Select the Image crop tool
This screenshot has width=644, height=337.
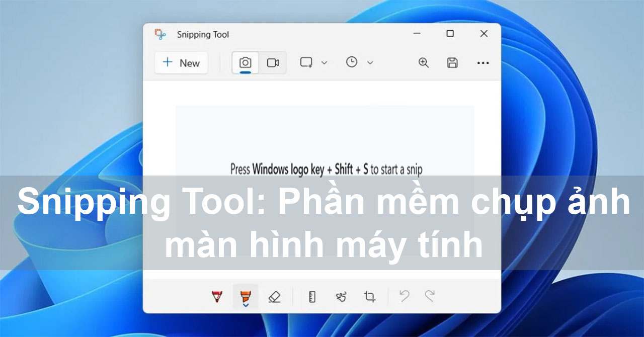pyautogui.click(x=370, y=297)
